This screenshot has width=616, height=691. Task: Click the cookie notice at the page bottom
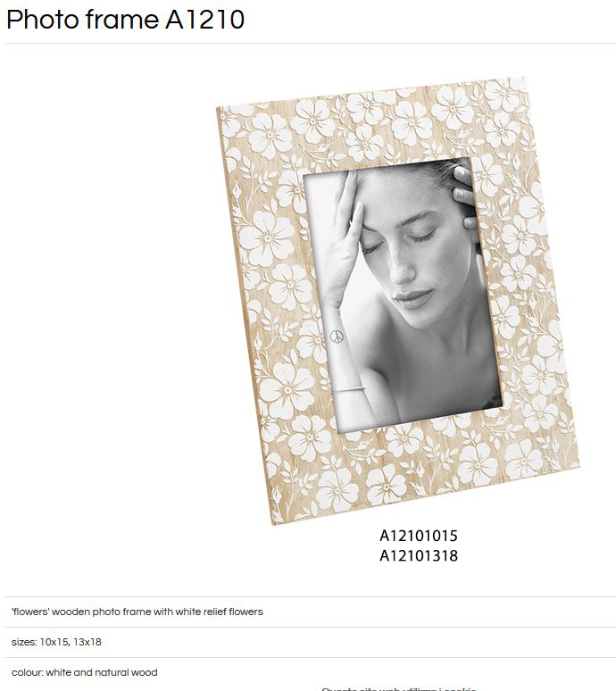399,688
